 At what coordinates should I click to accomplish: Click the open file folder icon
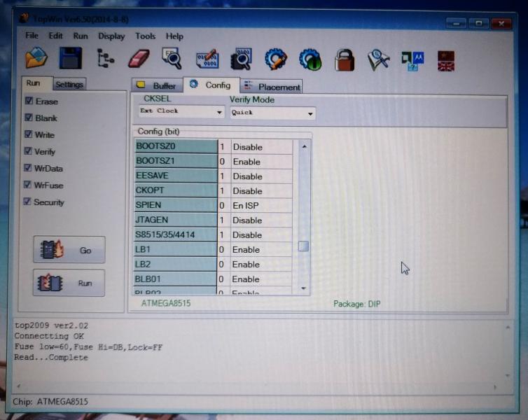click(x=36, y=59)
